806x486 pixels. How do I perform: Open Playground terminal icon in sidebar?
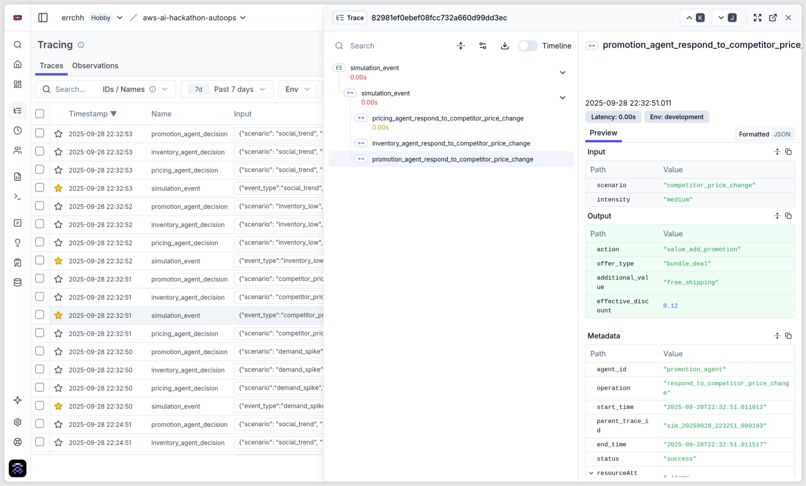click(17, 196)
